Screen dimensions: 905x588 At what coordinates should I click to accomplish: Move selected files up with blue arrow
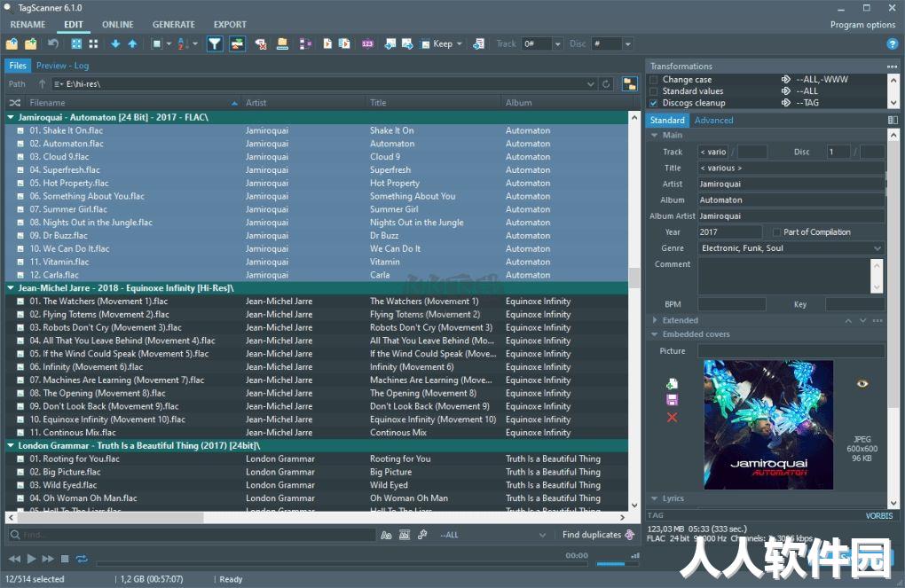click(132, 43)
